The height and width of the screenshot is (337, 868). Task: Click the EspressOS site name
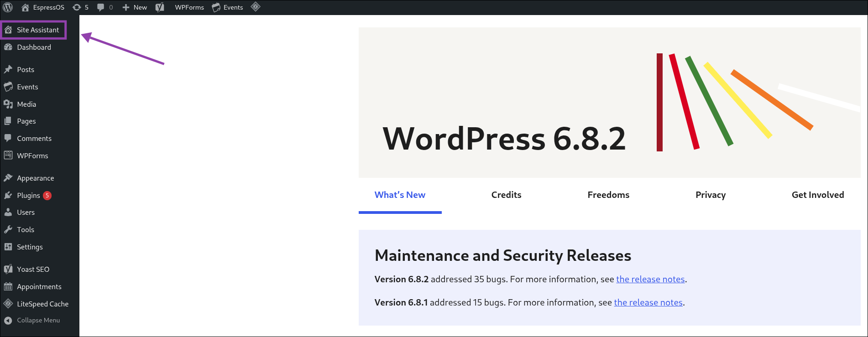tap(49, 7)
